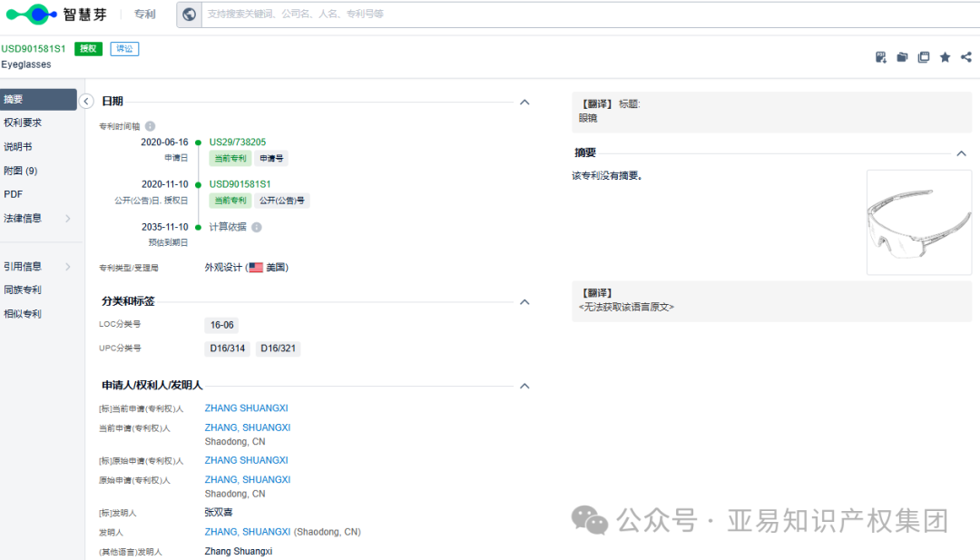The height and width of the screenshot is (560, 980).
Task: Click the 授权 status badge
Action: [87, 48]
